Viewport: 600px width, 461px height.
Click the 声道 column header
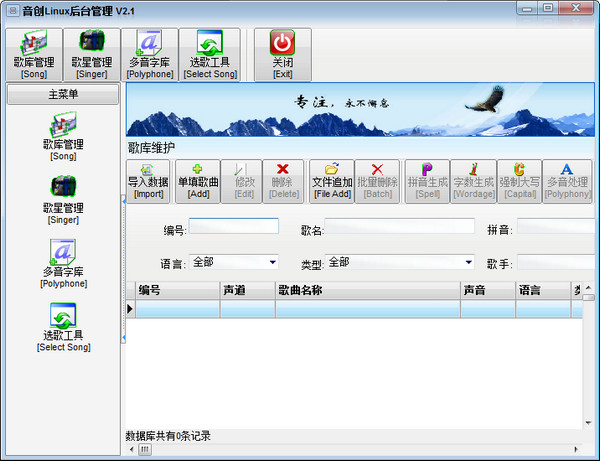click(248, 290)
